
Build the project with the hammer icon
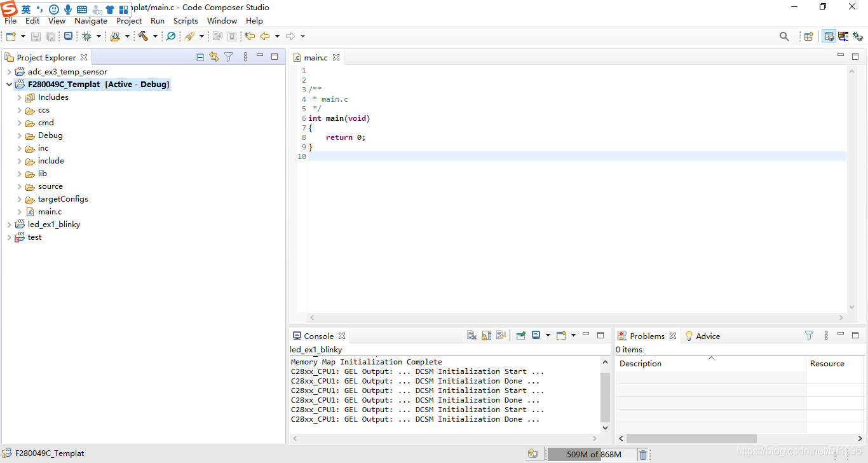tap(143, 36)
